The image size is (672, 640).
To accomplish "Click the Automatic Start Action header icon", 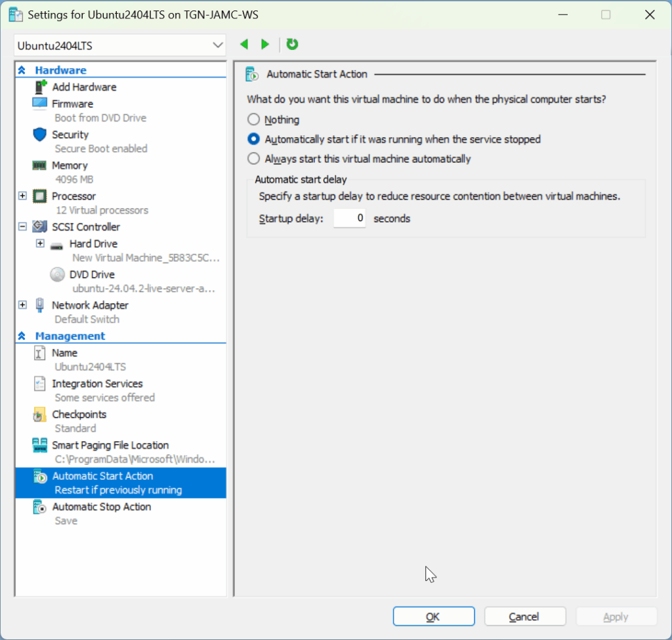I will pyautogui.click(x=252, y=74).
